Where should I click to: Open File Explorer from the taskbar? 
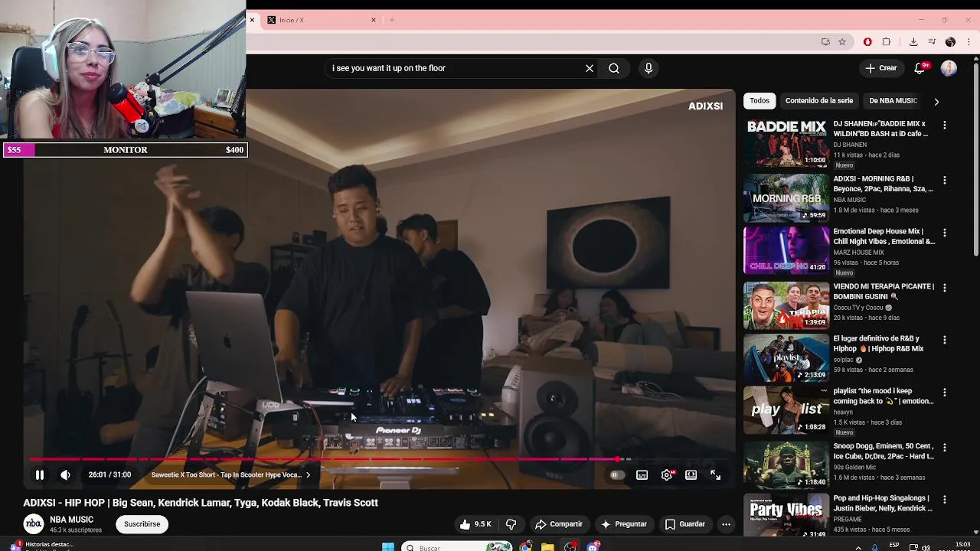(547, 546)
